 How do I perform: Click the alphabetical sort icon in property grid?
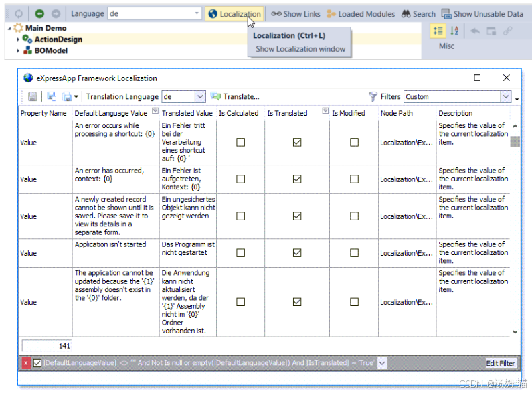(454, 31)
